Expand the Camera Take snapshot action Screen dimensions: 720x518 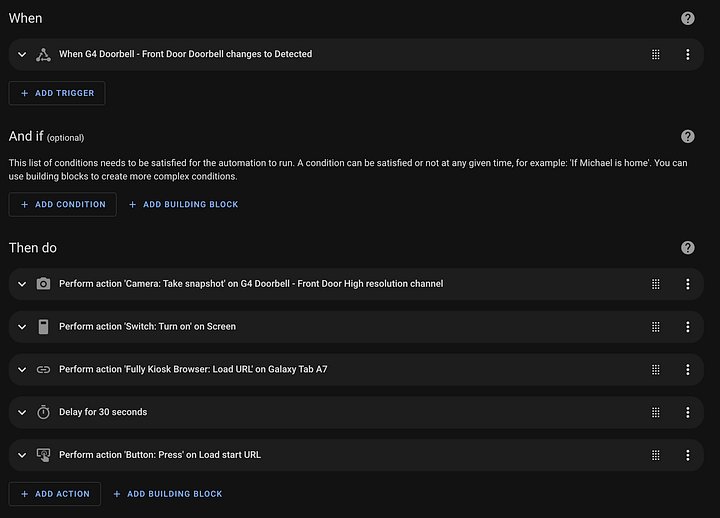(22, 284)
